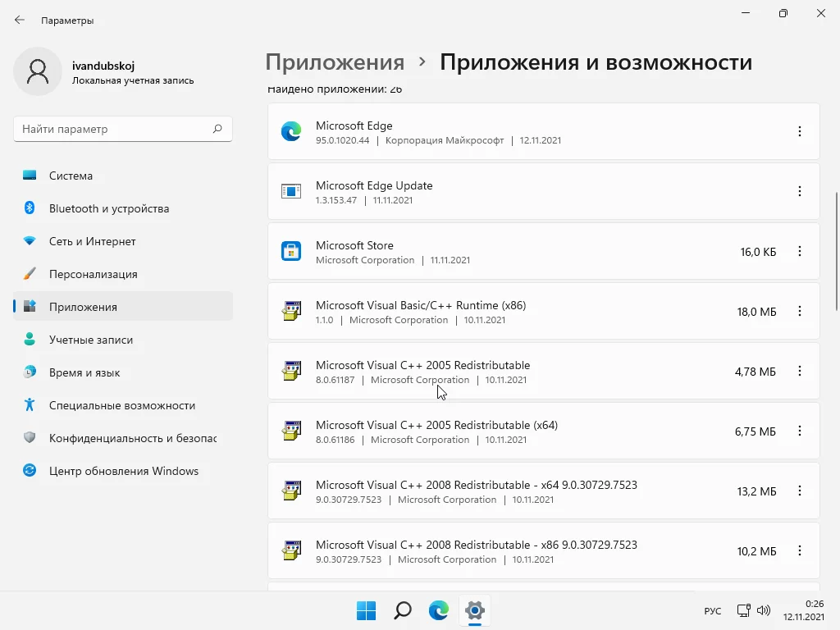This screenshot has height=630, width=840.
Task: Click the Microsoft Edge app icon in list
Action: pos(291,131)
